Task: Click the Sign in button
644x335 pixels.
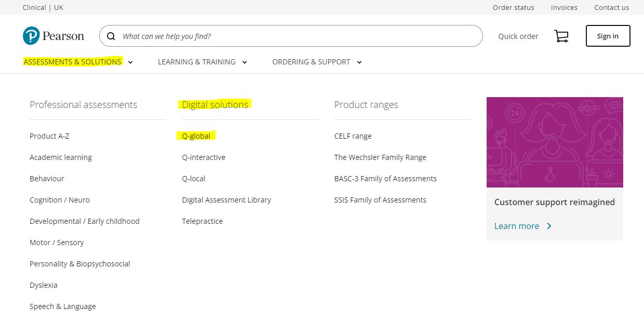Action: pos(608,36)
